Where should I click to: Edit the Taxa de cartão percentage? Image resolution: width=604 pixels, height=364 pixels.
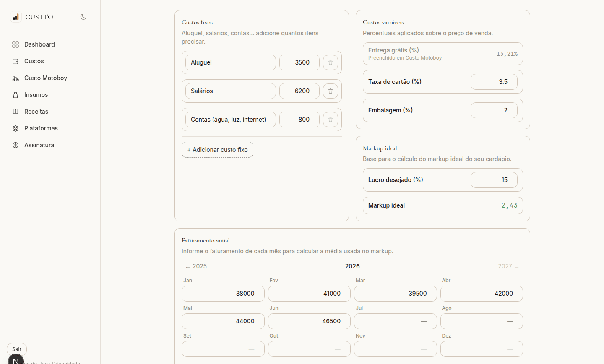coord(494,82)
